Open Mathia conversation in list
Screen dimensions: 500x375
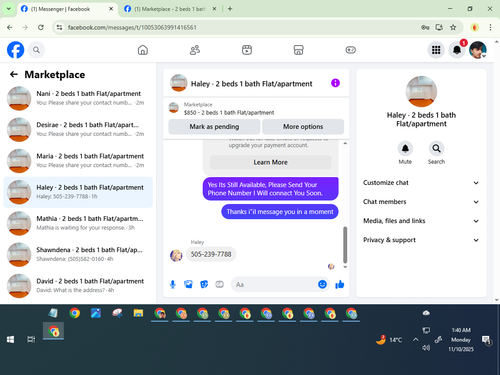(78, 223)
